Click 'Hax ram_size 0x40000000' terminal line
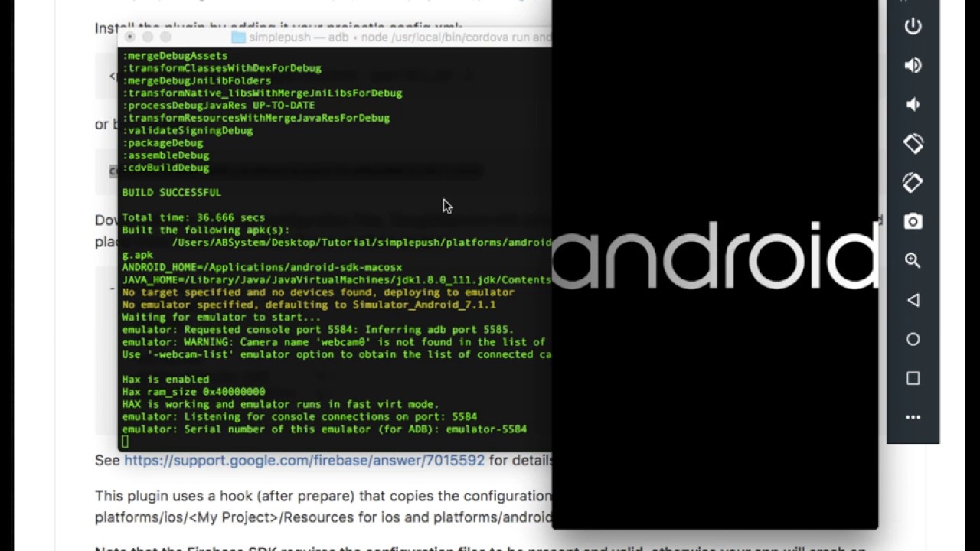 point(193,391)
